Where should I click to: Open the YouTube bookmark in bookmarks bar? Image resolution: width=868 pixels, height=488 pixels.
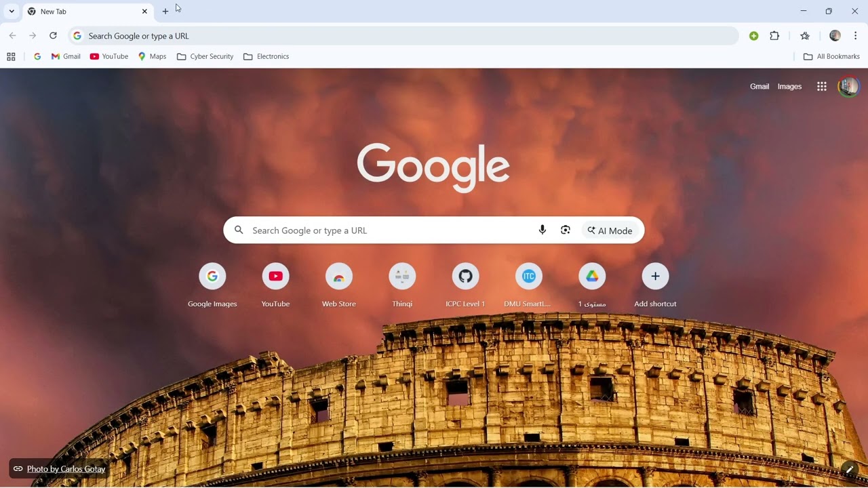coord(109,57)
